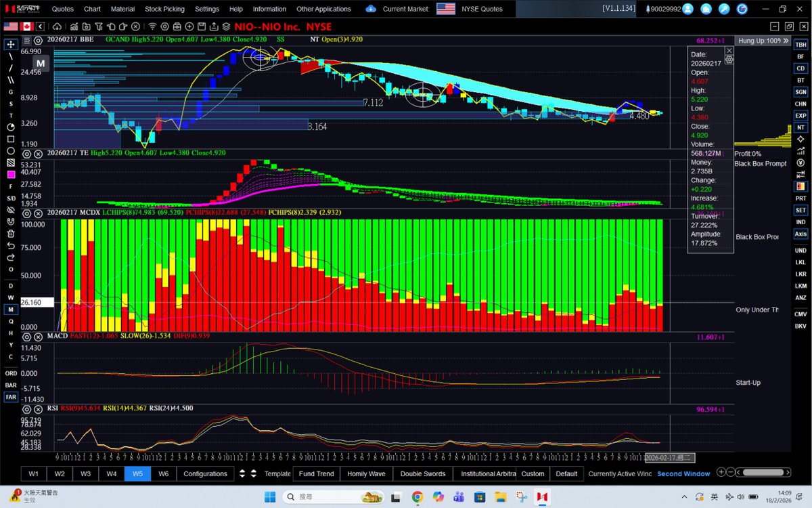Toggle the magnet snap tool

click(x=11, y=222)
